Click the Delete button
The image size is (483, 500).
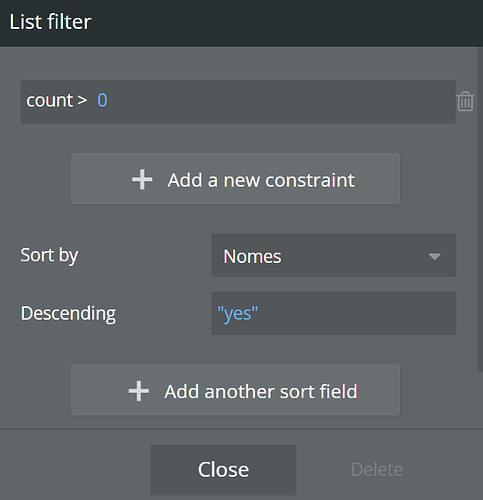377,470
